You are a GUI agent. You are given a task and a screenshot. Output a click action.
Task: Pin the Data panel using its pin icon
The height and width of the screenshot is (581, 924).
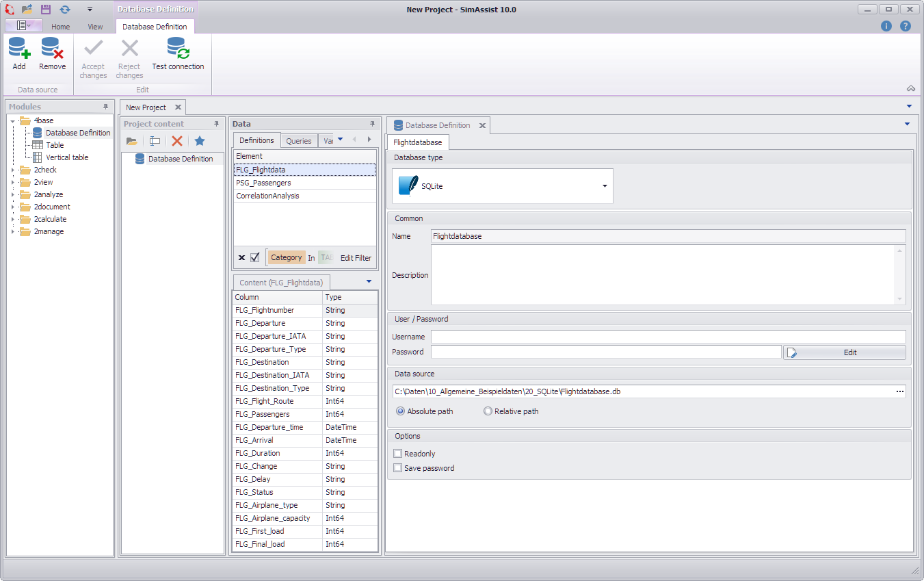[372, 123]
